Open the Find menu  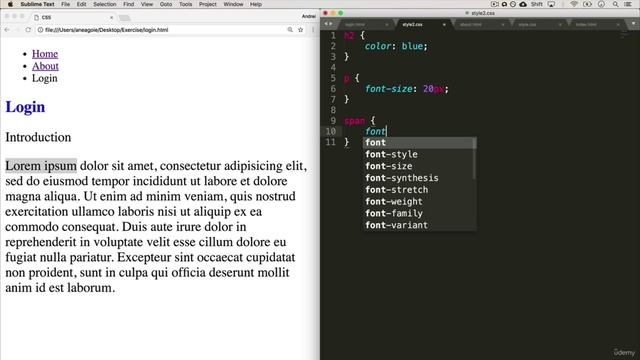click(x=129, y=4)
